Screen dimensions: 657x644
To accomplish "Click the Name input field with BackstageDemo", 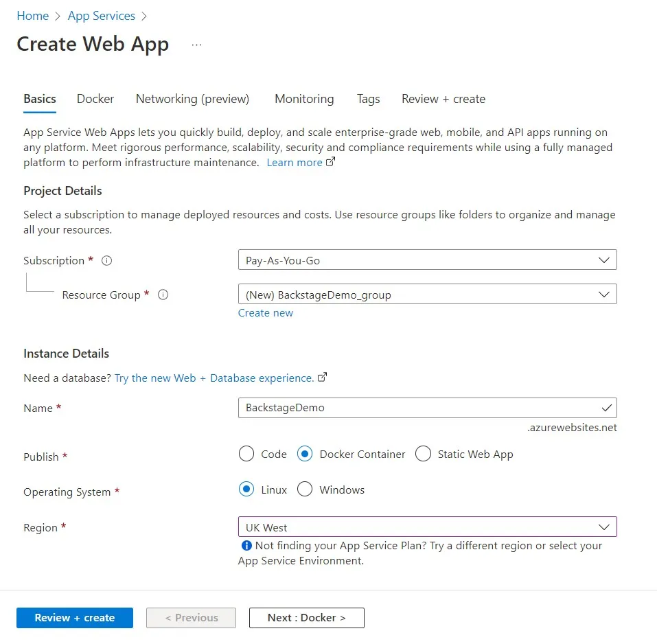I will 428,408.
